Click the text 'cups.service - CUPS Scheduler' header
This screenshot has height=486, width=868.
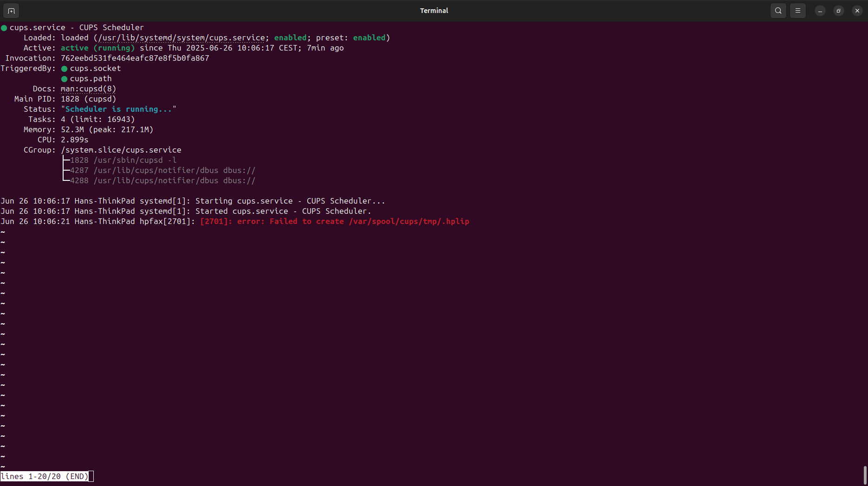click(x=77, y=27)
